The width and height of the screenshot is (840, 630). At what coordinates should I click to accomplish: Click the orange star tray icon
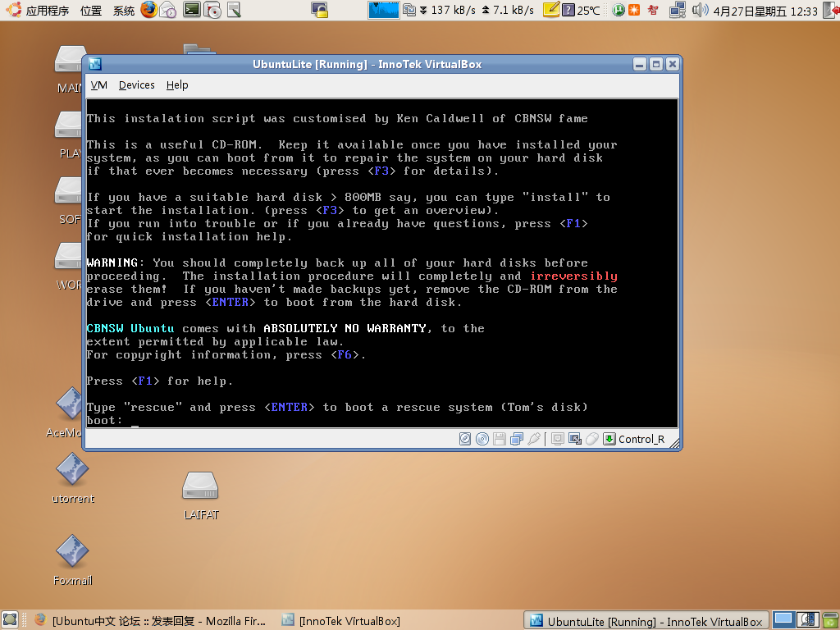click(x=634, y=10)
